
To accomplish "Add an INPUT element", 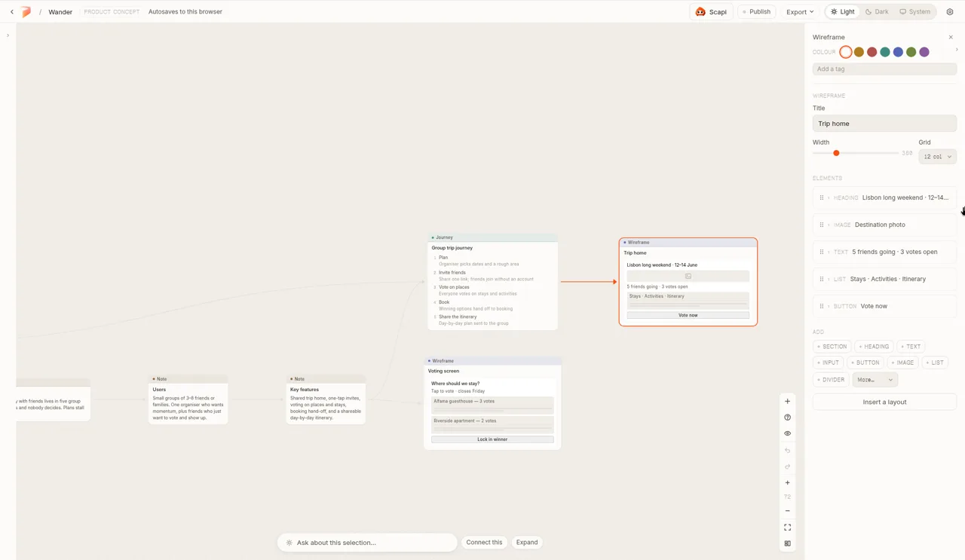I will point(828,363).
